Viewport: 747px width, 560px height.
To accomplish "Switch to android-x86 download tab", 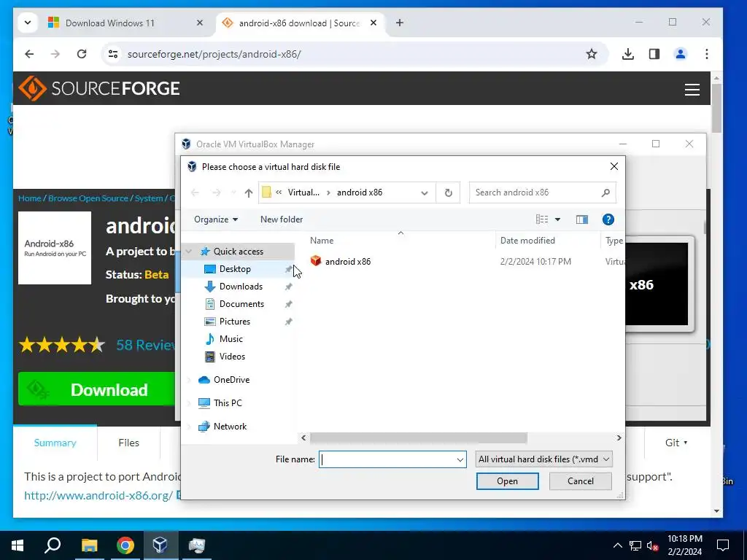I will click(x=300, y=23).
